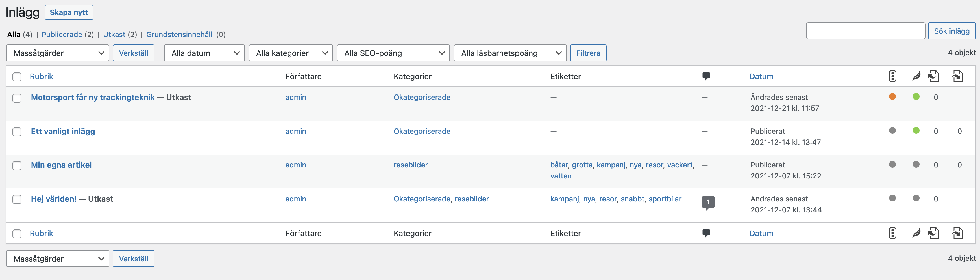Screen dimensions: 980x280
Task: Click the readability feather icon in table footer
Action: [x=916, y=233]
